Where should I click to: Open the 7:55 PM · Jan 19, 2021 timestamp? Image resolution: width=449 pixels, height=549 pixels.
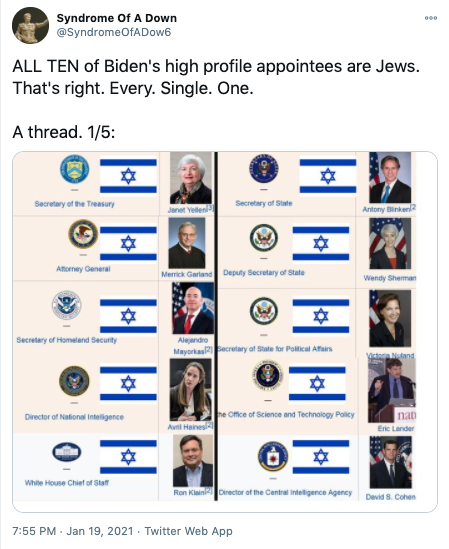click(x=73, y=531)
